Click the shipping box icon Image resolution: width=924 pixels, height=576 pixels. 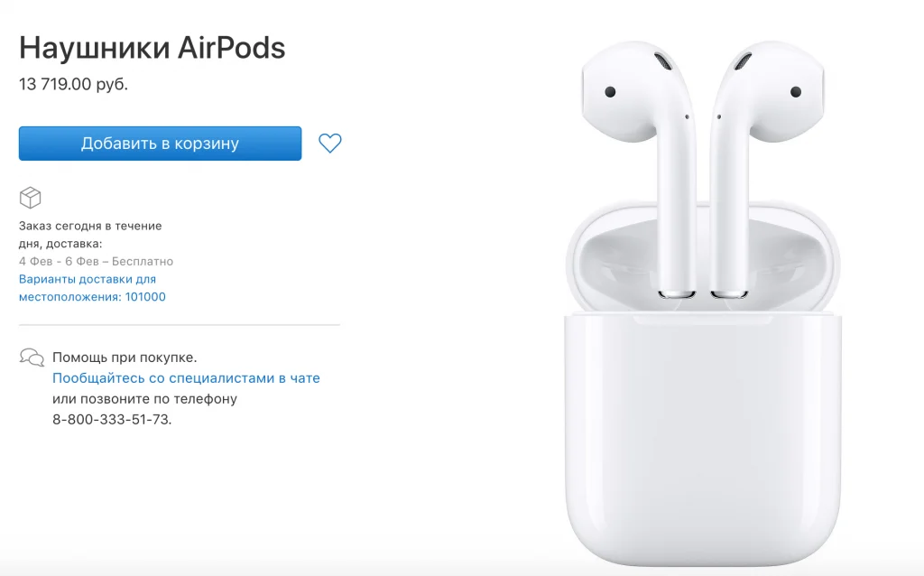pyautogui.click(x=30, y=198)
